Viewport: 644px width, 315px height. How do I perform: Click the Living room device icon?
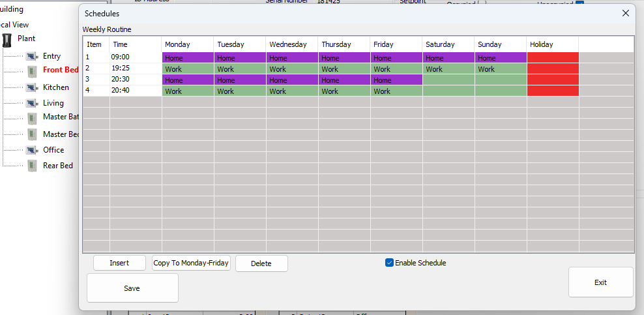coord(31,103)
